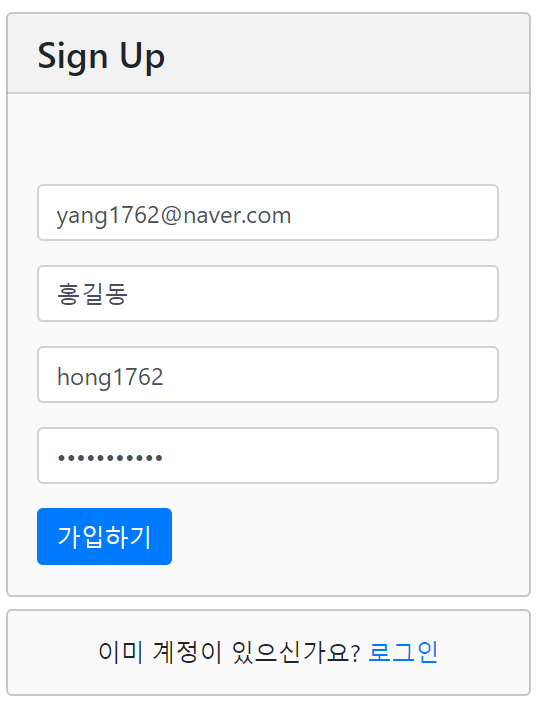The height and width of the screenshot is (703, 541).
Task: Click the 홍길동 name text
Action: pyautogui.click(x=92, y=294)
